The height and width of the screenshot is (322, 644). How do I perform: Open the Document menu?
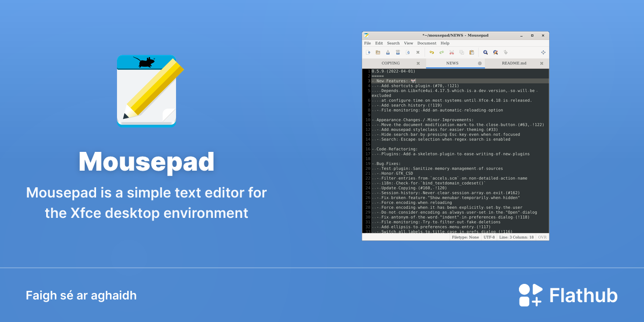(x=427, y=43)
